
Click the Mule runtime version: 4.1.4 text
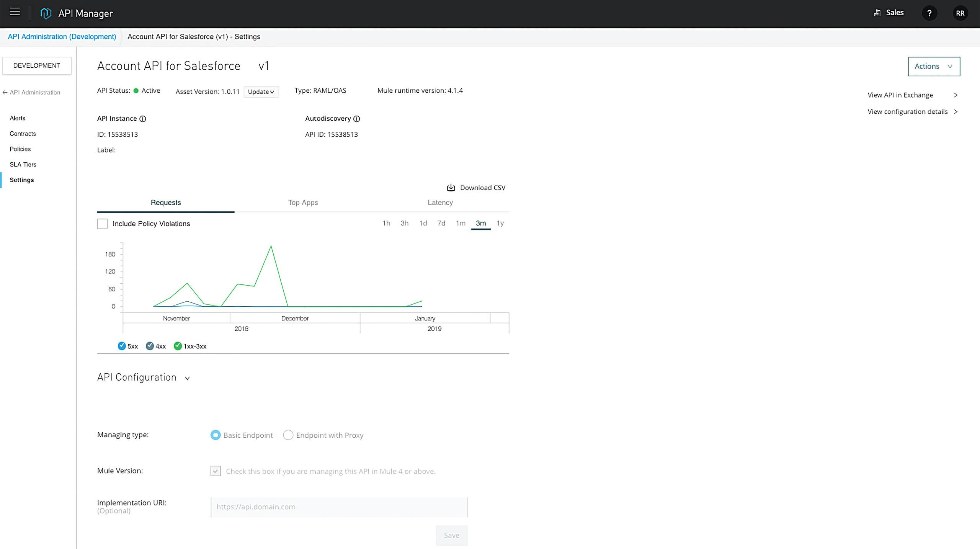coord(420,91)
